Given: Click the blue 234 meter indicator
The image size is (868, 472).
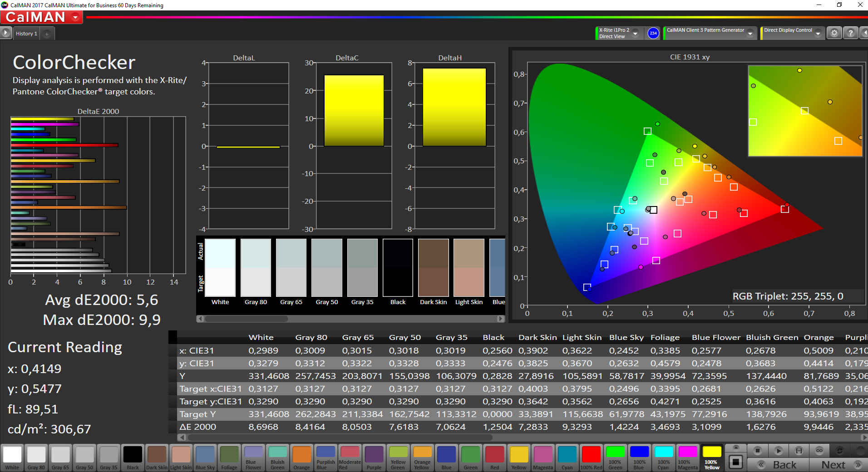Looking at the screenshot, I should pos(653,33).
